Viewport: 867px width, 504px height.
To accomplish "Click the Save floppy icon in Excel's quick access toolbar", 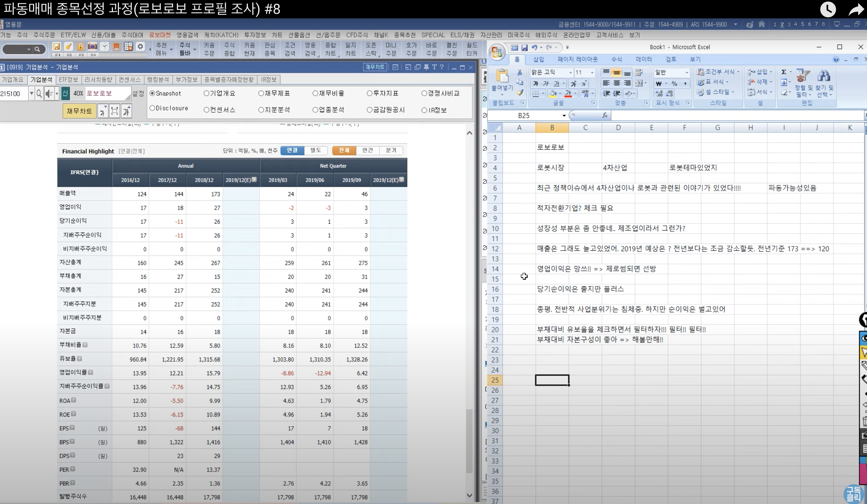I will [x=524, y=48].
